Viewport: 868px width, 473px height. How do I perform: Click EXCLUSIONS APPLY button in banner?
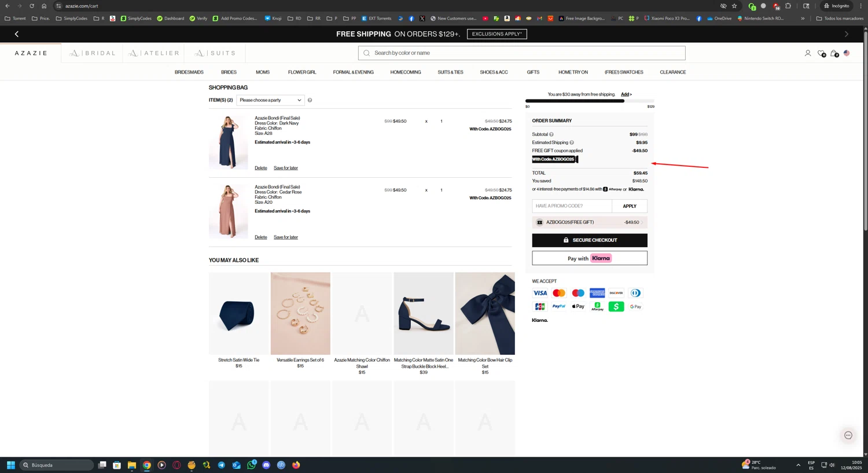point(496,34)
